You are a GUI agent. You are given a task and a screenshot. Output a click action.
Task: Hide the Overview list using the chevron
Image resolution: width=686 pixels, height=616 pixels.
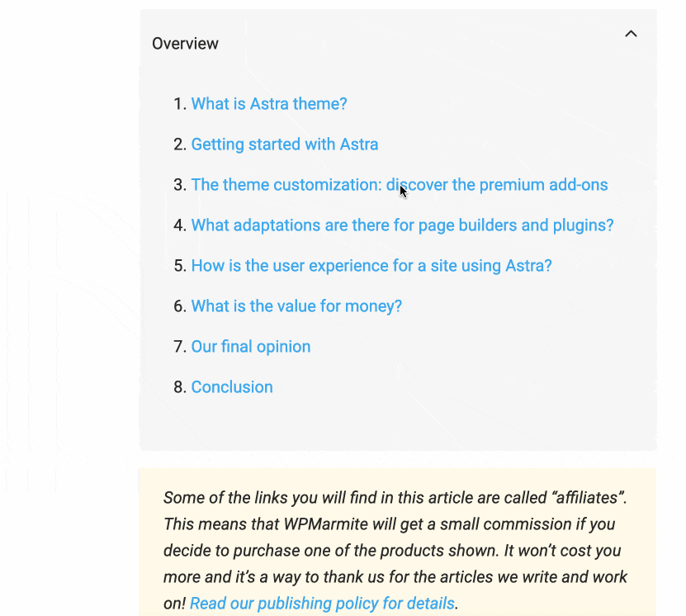click(x=631, y=34)
